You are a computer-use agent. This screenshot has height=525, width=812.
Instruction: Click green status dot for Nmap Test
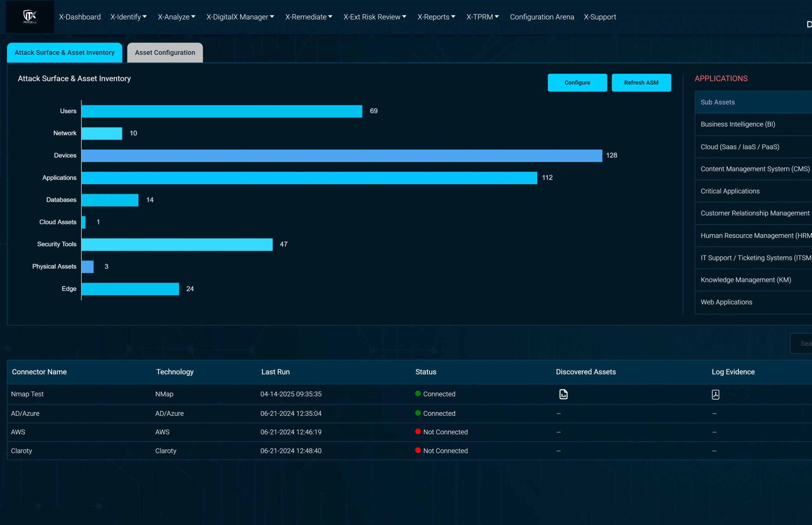coord(418,393)
